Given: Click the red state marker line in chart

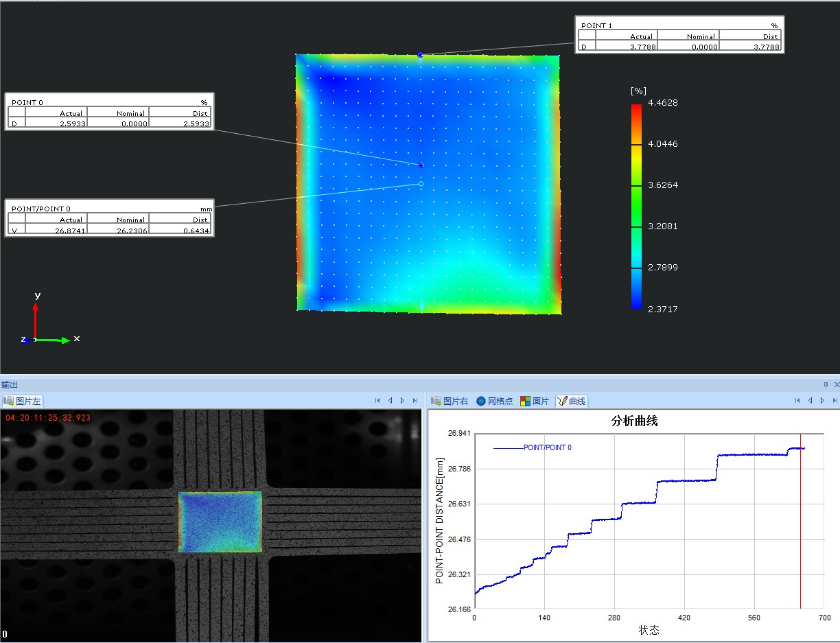Looking at the screenshot, I should [x=800, y=522].
